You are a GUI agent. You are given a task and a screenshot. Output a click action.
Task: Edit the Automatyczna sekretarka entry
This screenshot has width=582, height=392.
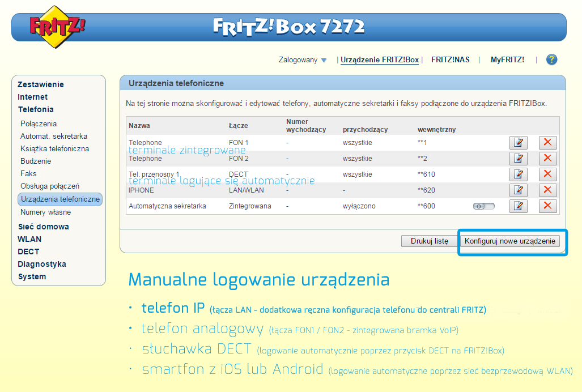point(519,206)
